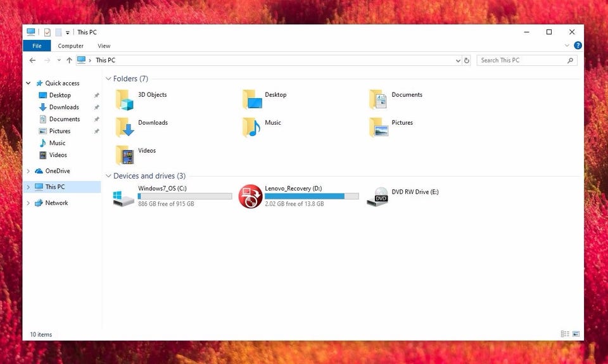This screenshot has height=364, width=608.
Task: Select the Windows7_OS (C:) drive icon
Action: [123, 198]
